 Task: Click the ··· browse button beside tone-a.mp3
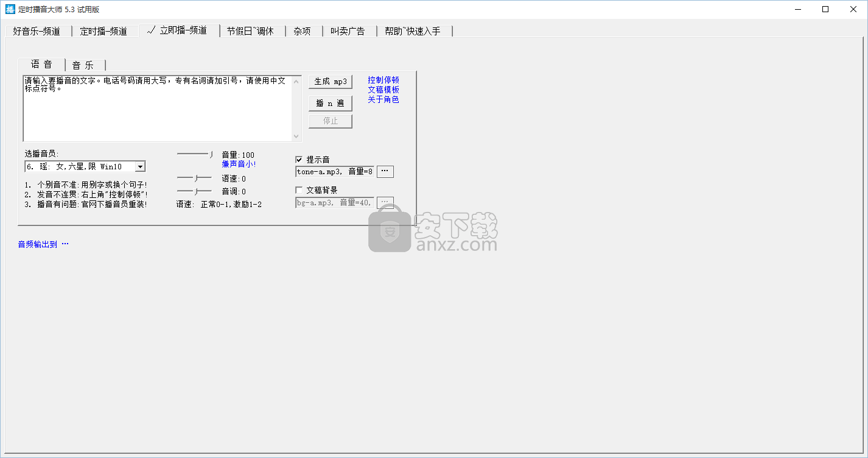click(x=385, y=172)
